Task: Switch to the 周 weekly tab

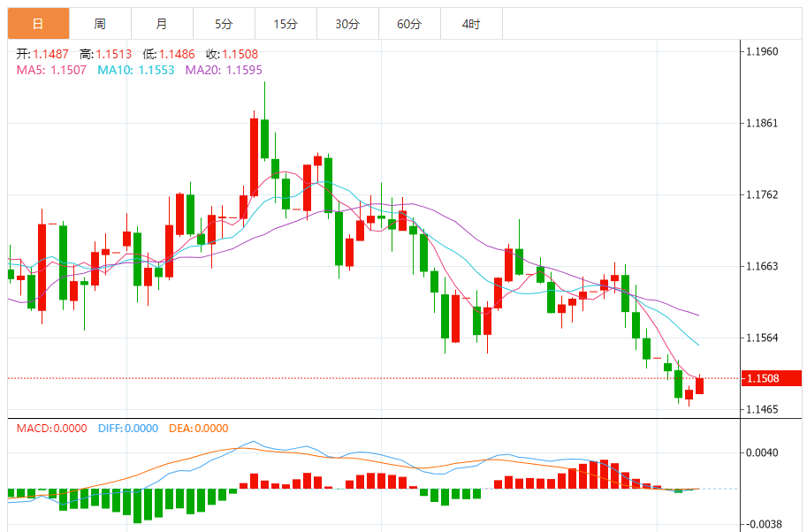Action: click(x=101, y=24)
